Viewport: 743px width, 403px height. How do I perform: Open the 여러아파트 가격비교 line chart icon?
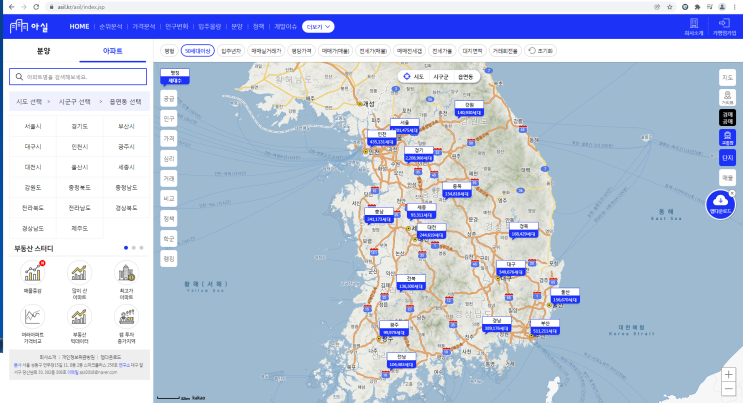[33, 316]
